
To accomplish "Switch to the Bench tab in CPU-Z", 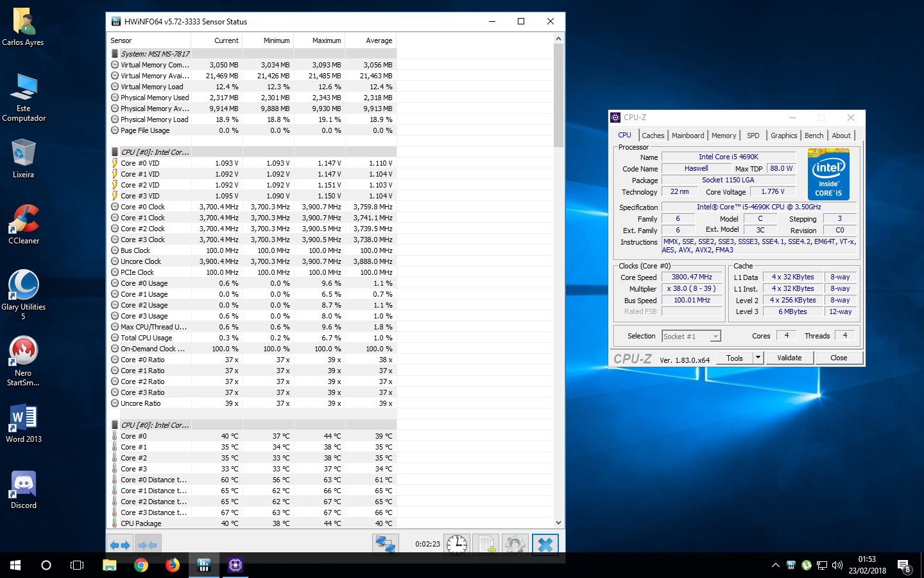I will [814, 136].
